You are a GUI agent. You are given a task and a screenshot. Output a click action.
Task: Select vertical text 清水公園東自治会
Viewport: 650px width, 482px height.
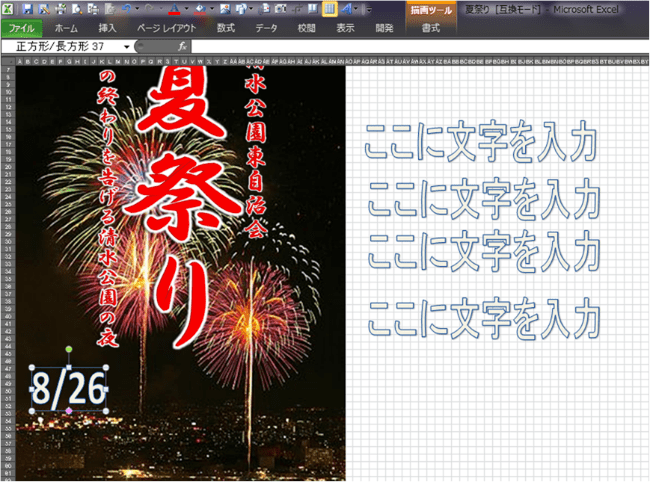[256, 151]
